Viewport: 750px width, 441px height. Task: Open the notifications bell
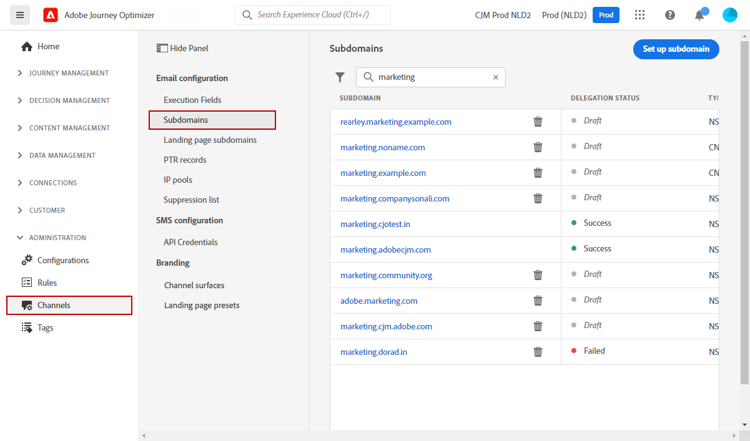[x=700, y=15]
